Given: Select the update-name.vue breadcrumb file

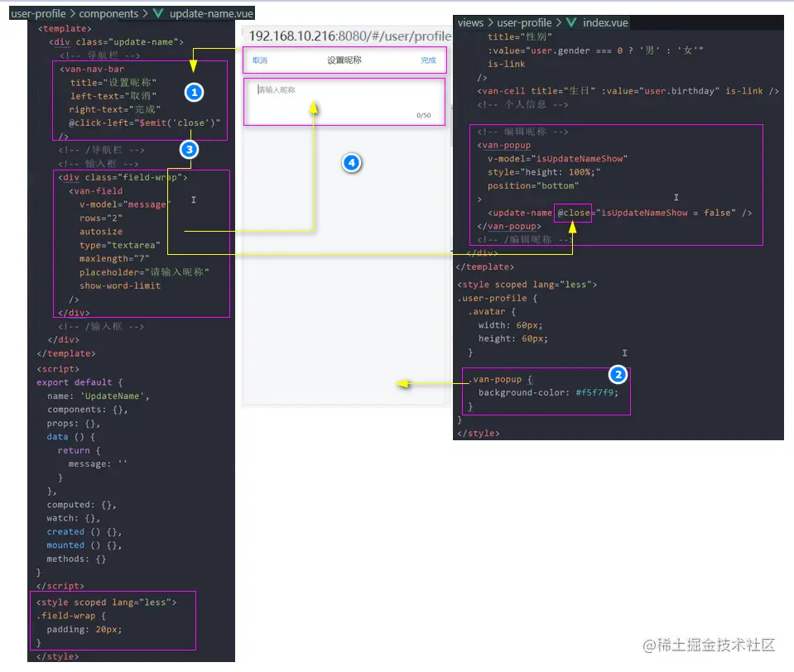Looking at the screenshot, I should click(211, 14).
